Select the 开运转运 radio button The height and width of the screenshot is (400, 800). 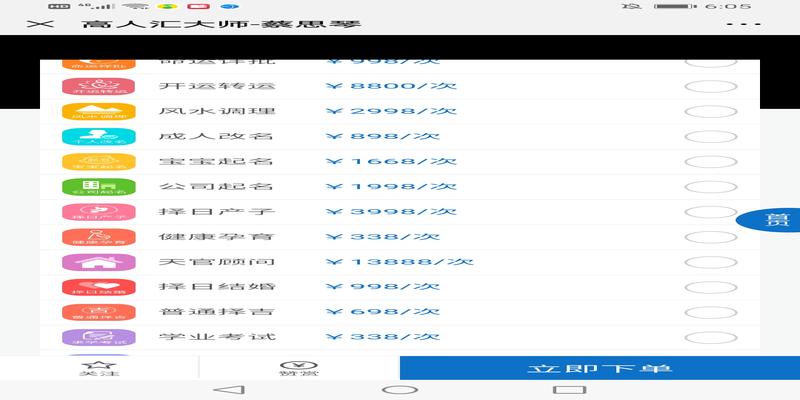[x=710, y=87]
